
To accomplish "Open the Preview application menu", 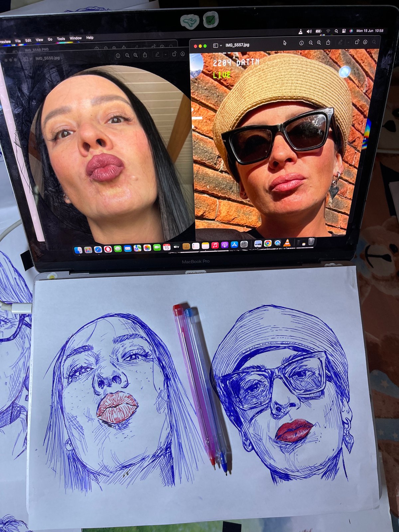I will (x=5, y=42).
